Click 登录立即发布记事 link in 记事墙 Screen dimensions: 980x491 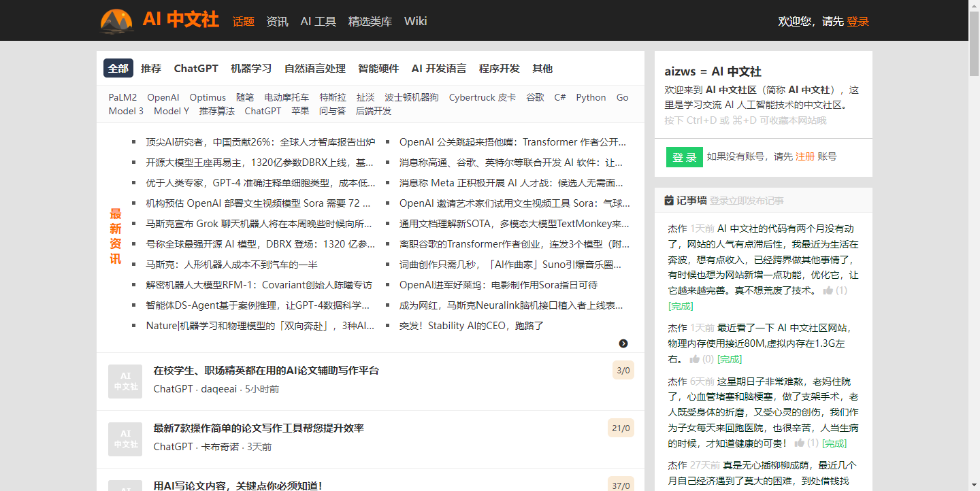click(x=747, y=201)
